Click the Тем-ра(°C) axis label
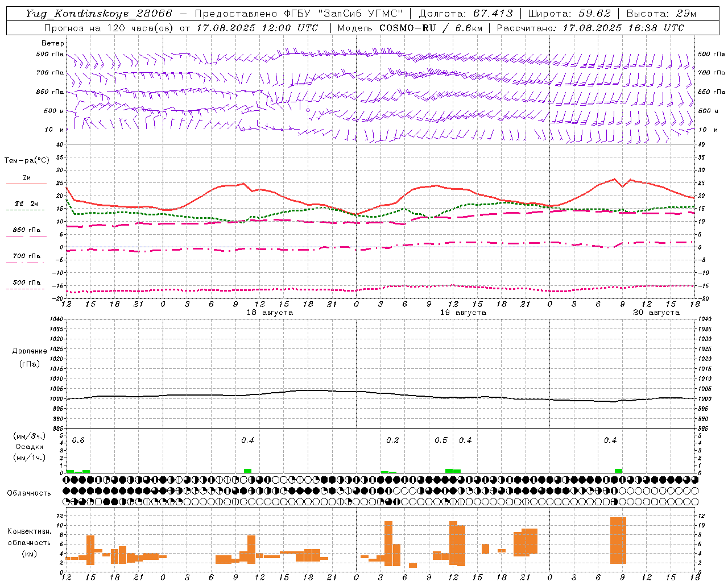728x582 pixels. (x=27, y=161)
